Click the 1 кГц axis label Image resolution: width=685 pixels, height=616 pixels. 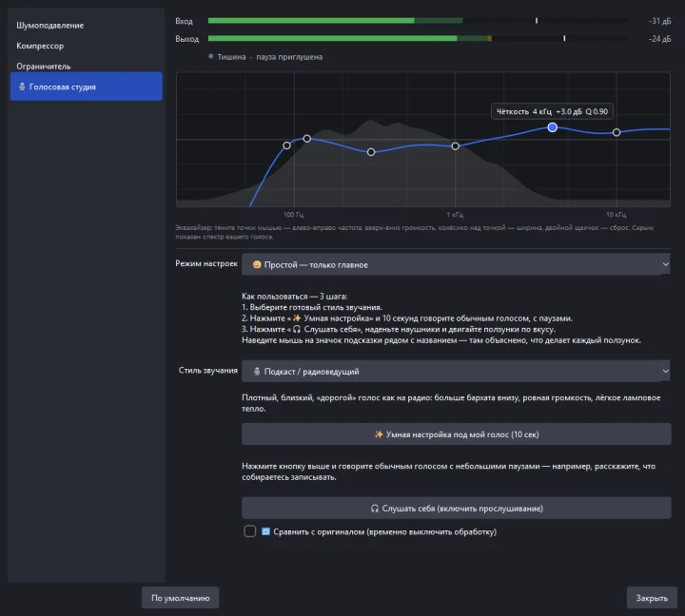455,214
